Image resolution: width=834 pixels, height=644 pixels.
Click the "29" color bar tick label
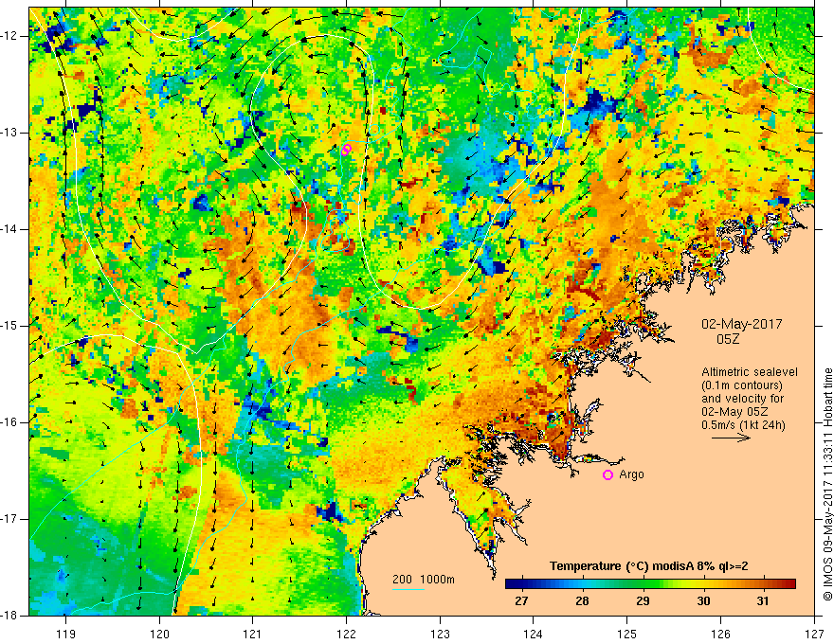pyautogui.click(x=643, y=601)
